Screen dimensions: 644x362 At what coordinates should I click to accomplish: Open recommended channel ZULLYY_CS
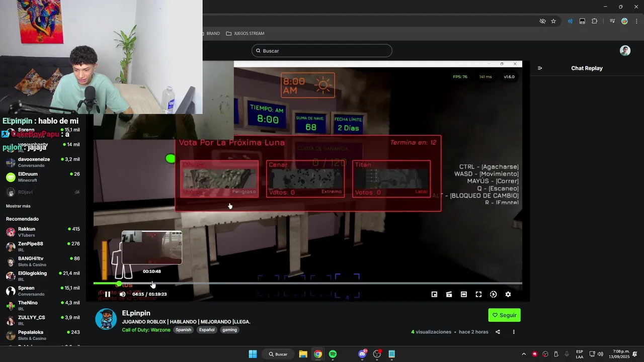pos(43,320)
